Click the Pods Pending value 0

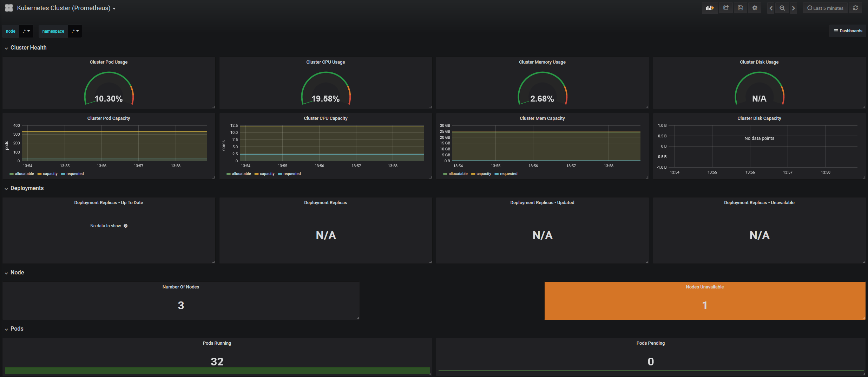651,362
